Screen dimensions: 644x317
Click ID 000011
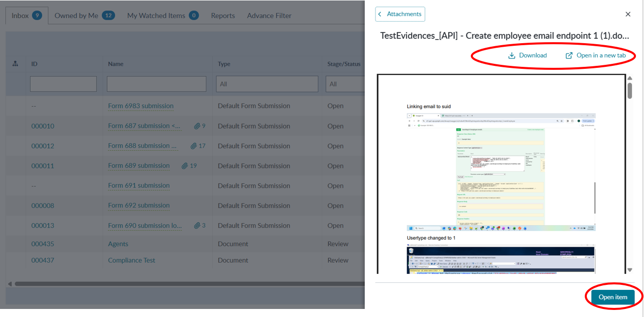coord(43,166)
